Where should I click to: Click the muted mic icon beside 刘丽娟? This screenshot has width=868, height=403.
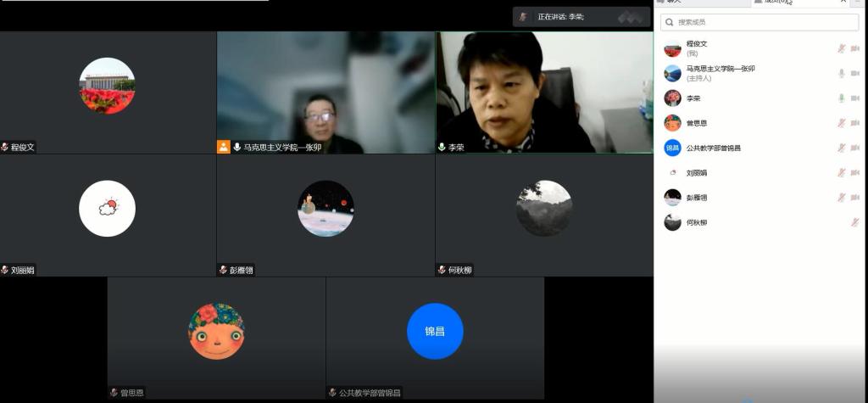point(842,173)
